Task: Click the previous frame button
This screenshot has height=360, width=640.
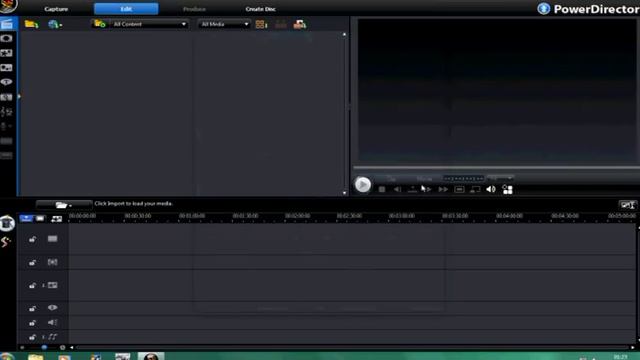Action: click(x=397, y=189)
